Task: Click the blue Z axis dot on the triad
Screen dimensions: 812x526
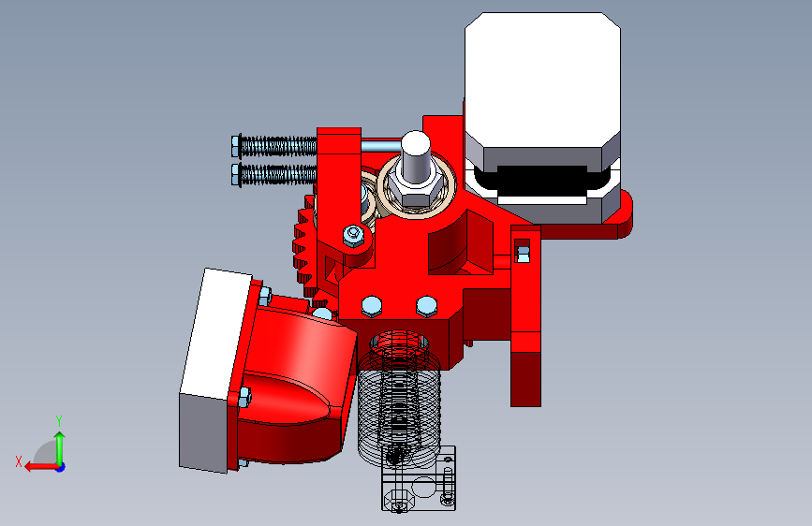Action: [x=61, y=467]
